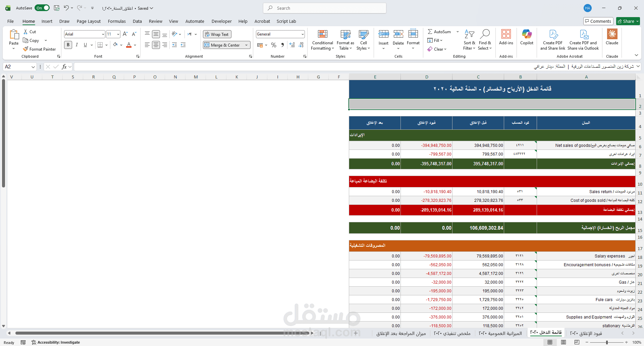Apply Percent Style from Number group
This screenshot has width=644, height=346.
274,45
